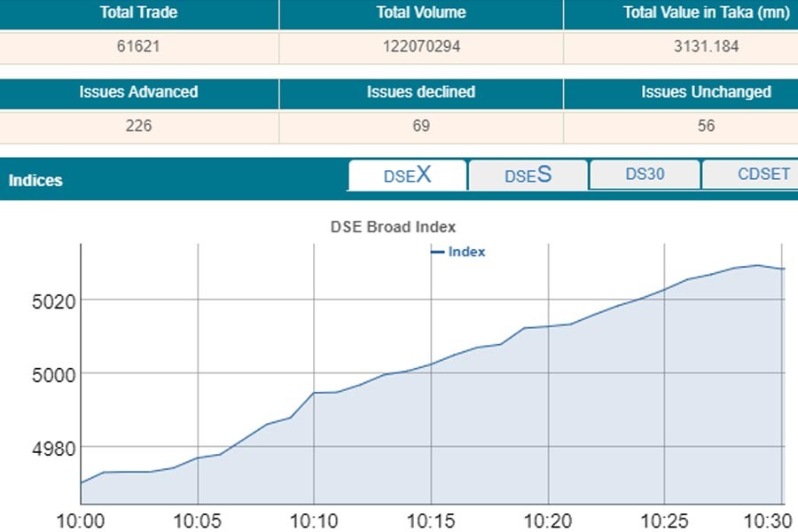Click the Total Trade column header

click(x=139, y=12)
